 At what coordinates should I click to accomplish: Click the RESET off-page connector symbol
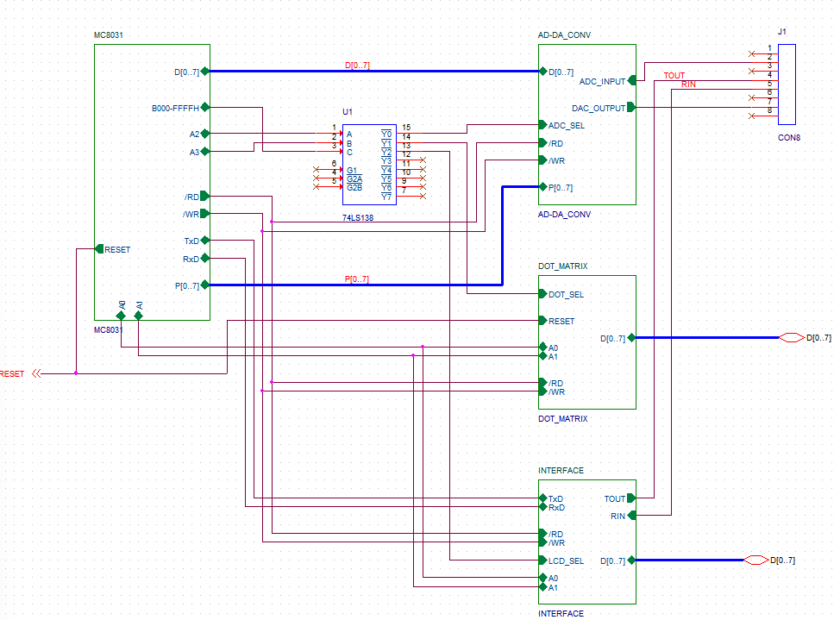coord(36,373)
